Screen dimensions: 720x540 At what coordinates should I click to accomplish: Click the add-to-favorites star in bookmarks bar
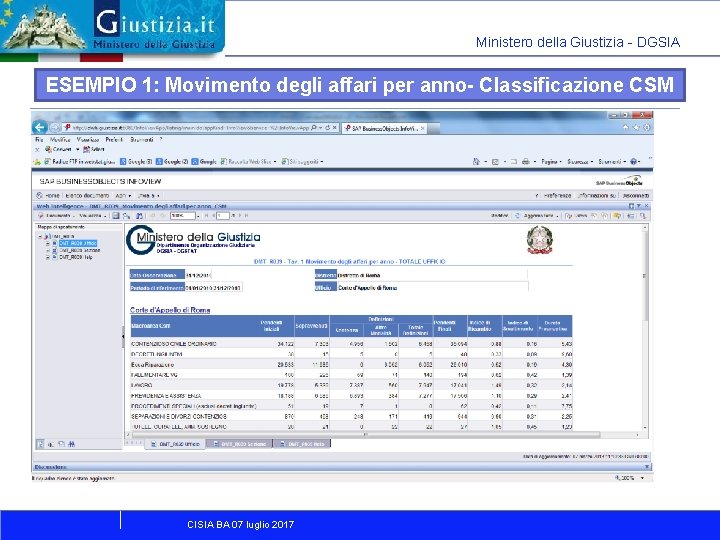pyautogui.click(x=37, y=162)
